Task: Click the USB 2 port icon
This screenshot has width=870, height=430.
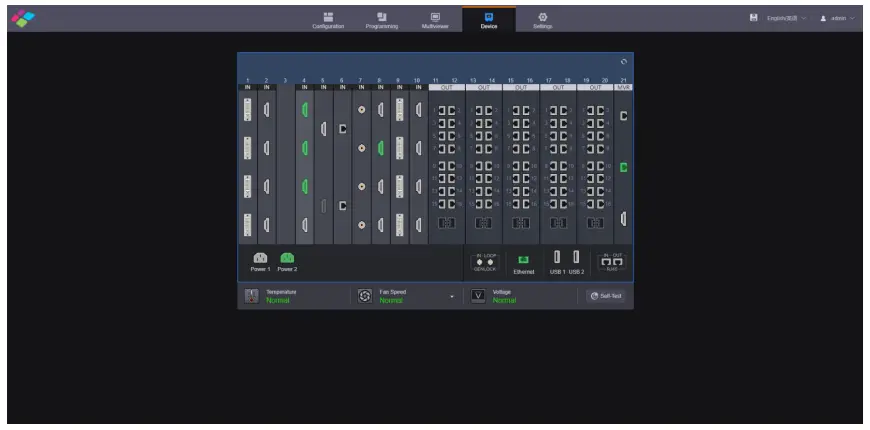Action: tap(576, 257)
